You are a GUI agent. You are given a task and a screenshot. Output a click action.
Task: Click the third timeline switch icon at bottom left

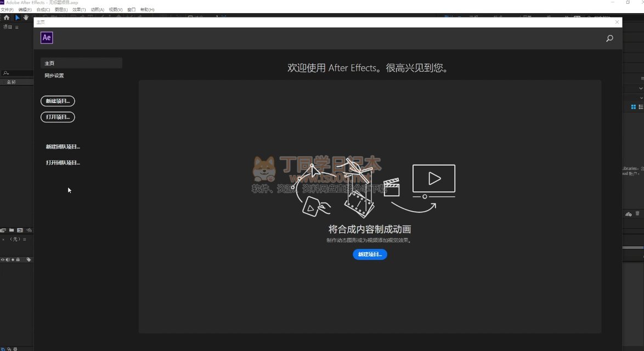coord(15,349)
